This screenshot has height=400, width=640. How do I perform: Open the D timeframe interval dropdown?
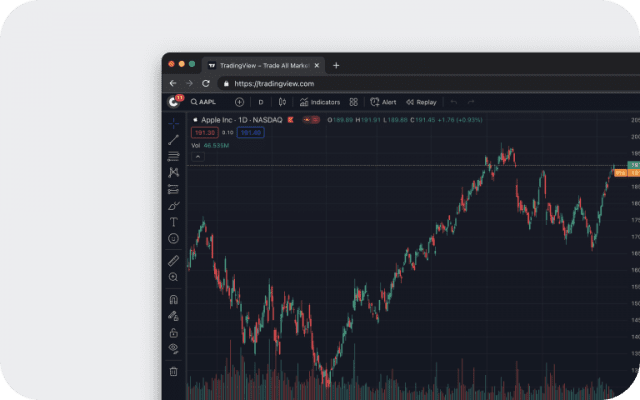click(x=261, y=102)
